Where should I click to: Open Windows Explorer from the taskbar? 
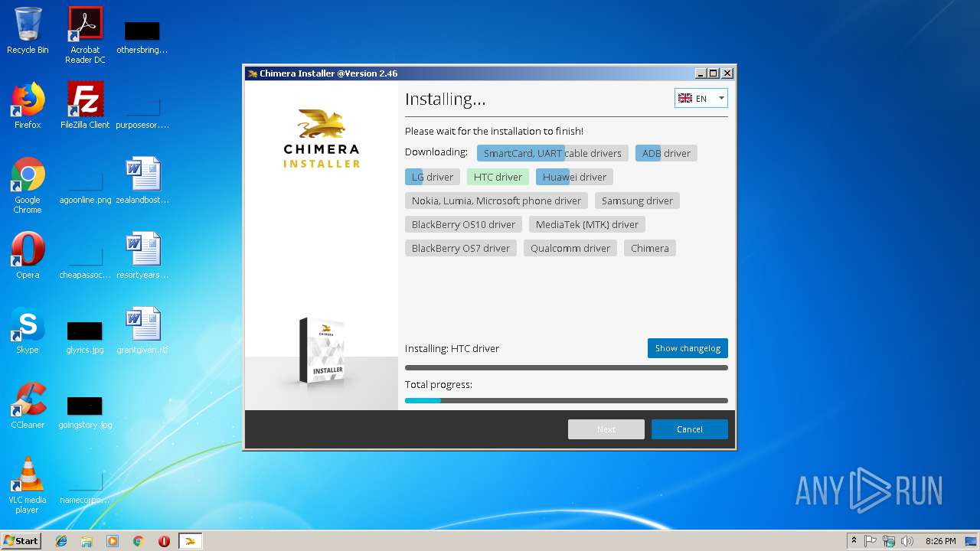coord(87,541)
